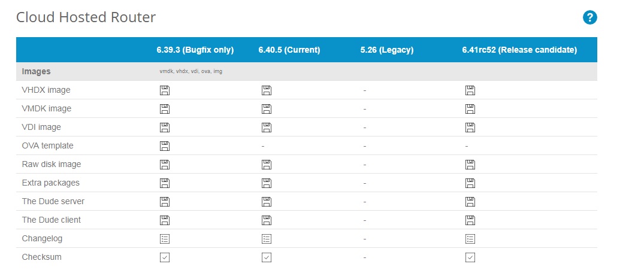Screen dimensions: 644x279
Task: Download The Dude server for 6.39.3
Action: tap(164, 201)
